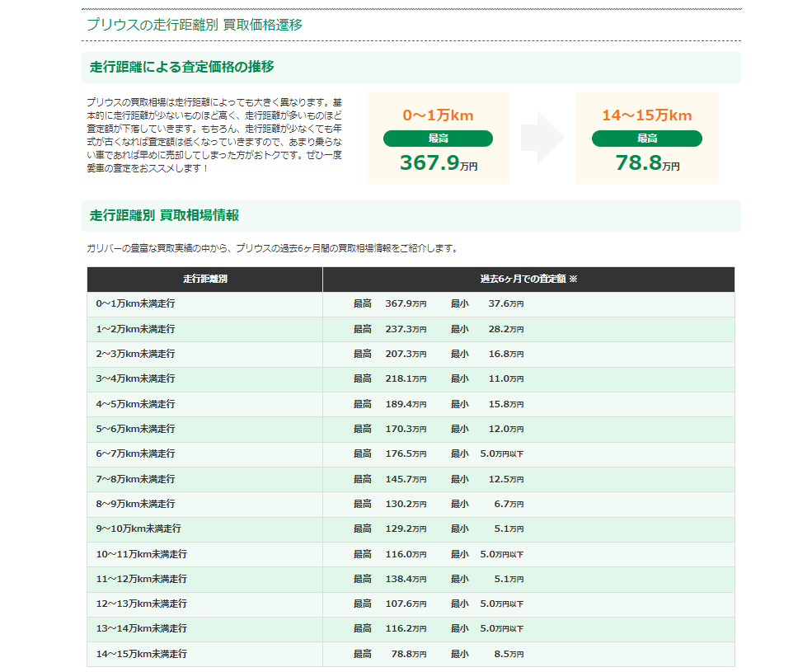Screen dimensions: 812x672
Task: Click the 5.0万円以下 value in the 6〜7万km row
Action: tap(502, 454)
